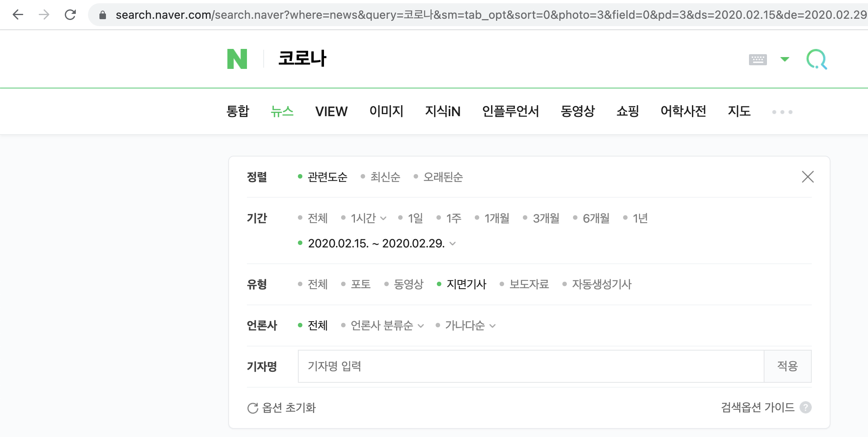
Task: Click the green Naver N logo
Action: click(x=237, y=59)
